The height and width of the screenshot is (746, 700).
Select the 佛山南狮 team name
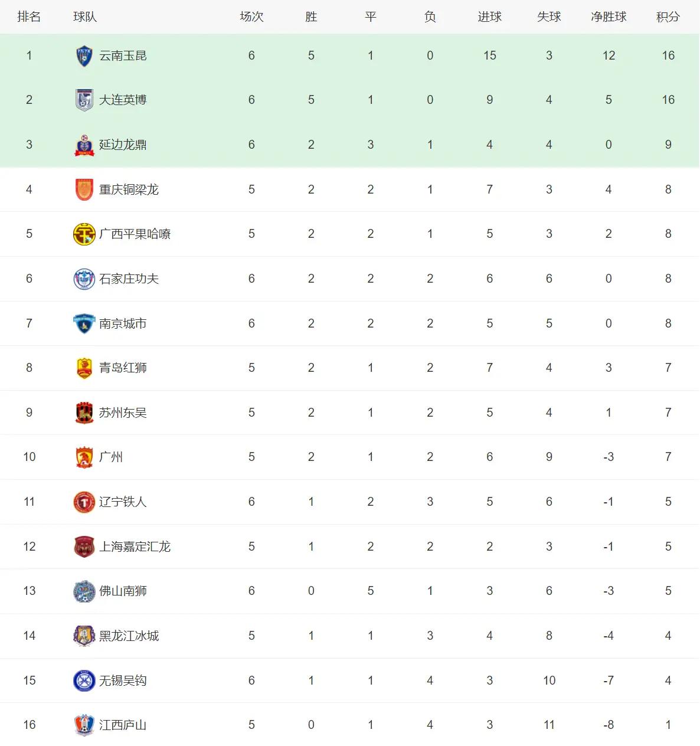point(123,591)
